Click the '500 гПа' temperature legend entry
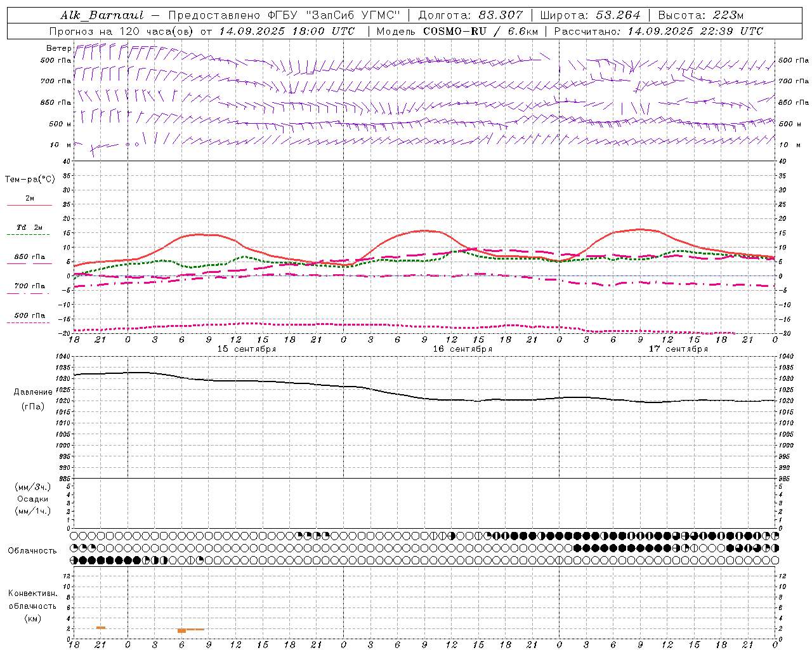 pyautogui.click(x=30, y=315)
